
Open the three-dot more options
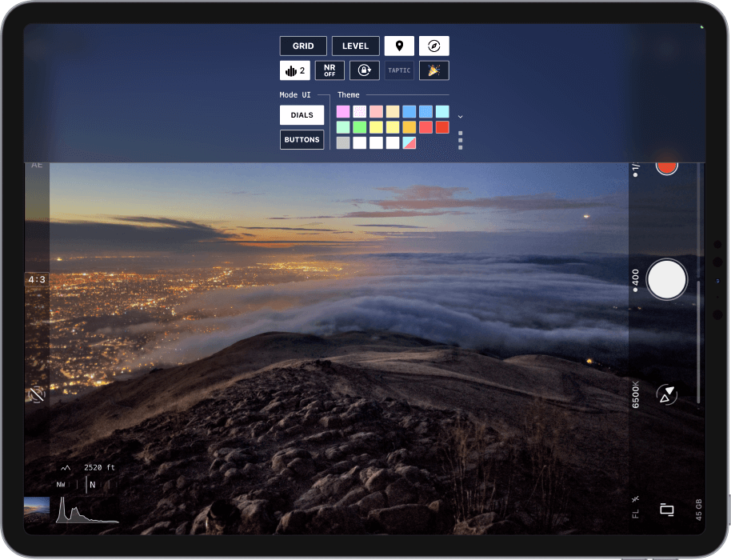click(460, 140)
